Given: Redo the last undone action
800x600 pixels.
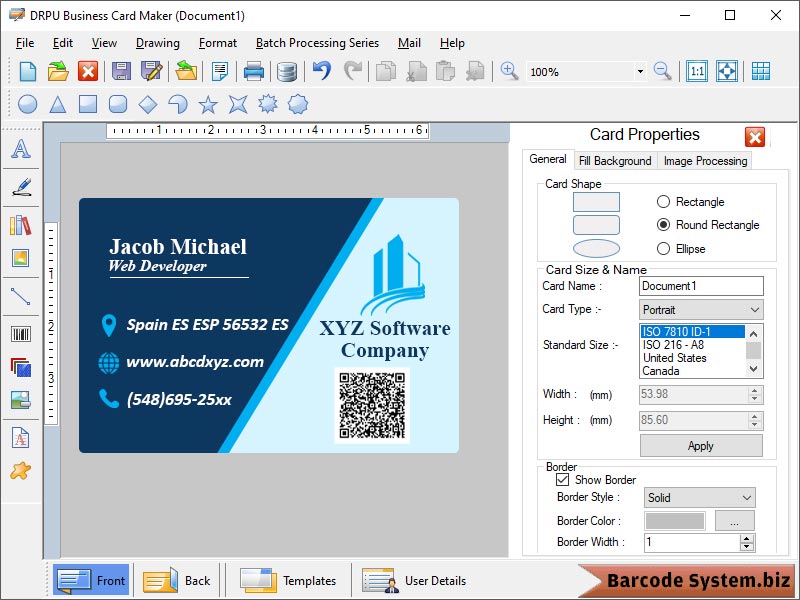Looking at the screenshot, I should [x=353, y=71].
